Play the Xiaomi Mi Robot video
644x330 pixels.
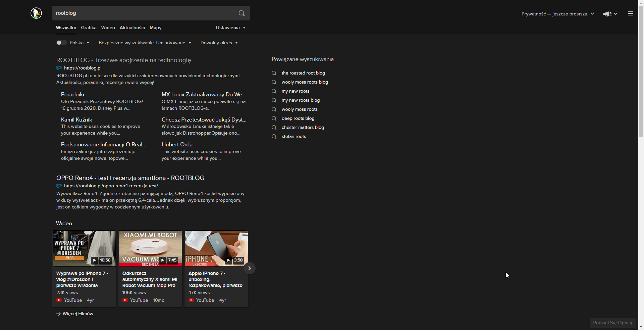pos(150,248)
